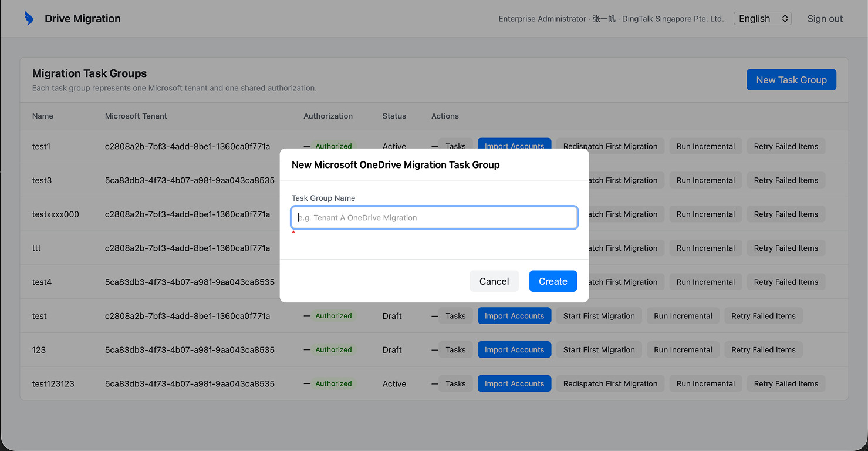868x451 pixels.
Task: Start First Migration for the test row
Action: pyautogui.click(x=599, y=316)
